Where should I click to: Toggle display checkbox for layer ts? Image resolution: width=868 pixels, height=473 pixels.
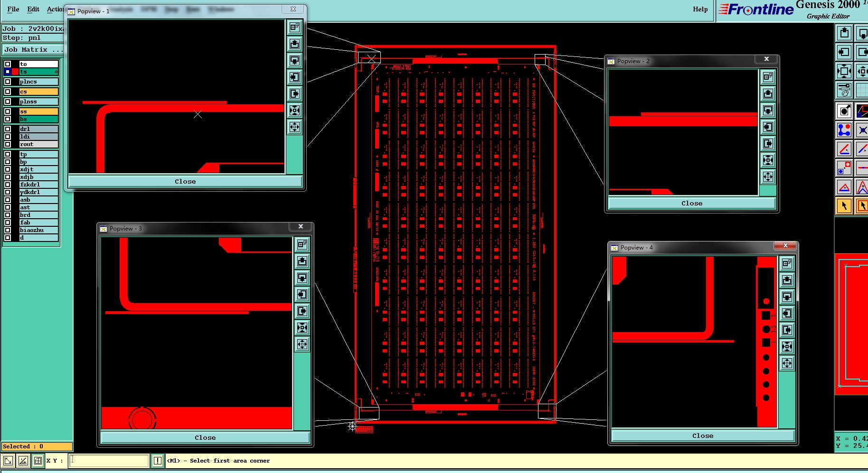point(8,72)
